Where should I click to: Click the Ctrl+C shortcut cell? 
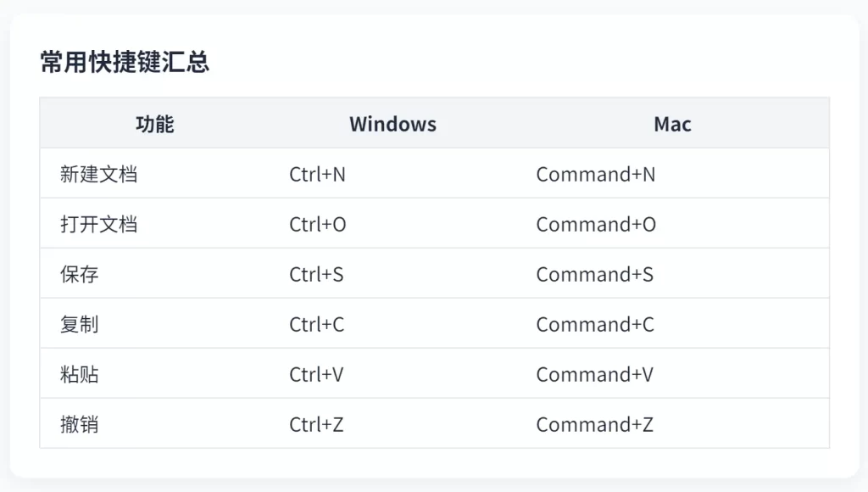[317, 325]
